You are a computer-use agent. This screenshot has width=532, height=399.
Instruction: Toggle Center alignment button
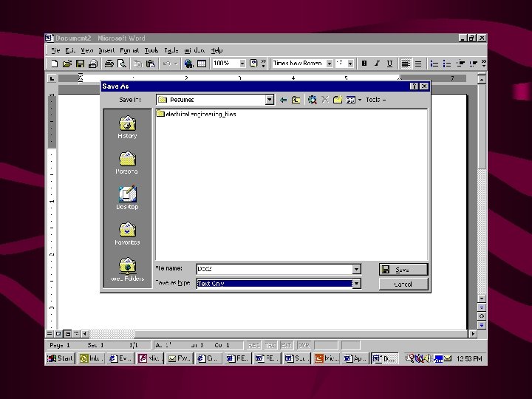coord(418,64)
